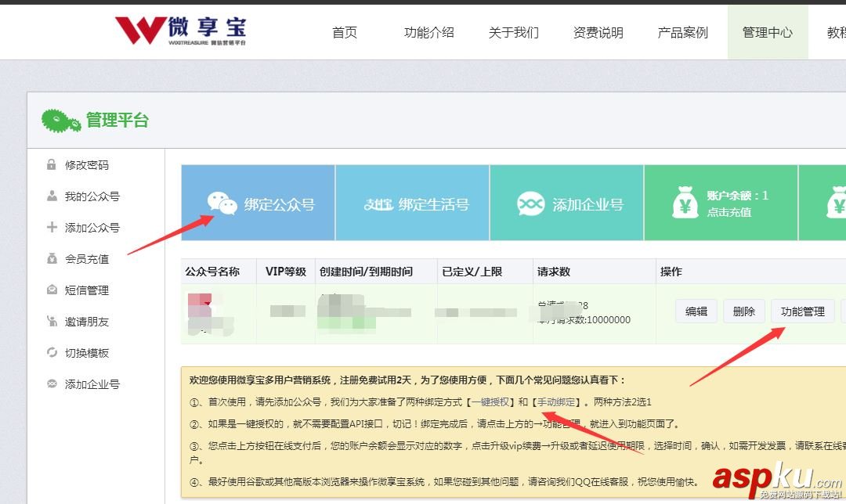Open the 首页 menu item
The image size is (846, 504).
coord(345,32)
